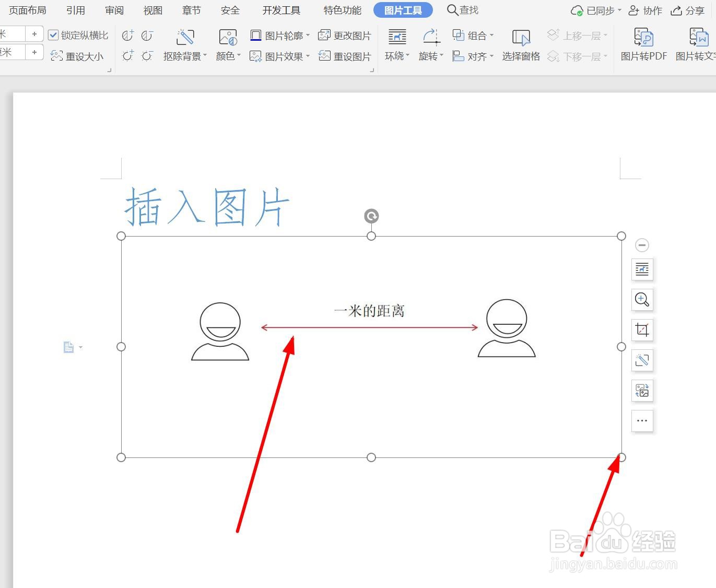Click the increase brightness icon
Viewport: 716px width, 588px height.
coord(127,55)
